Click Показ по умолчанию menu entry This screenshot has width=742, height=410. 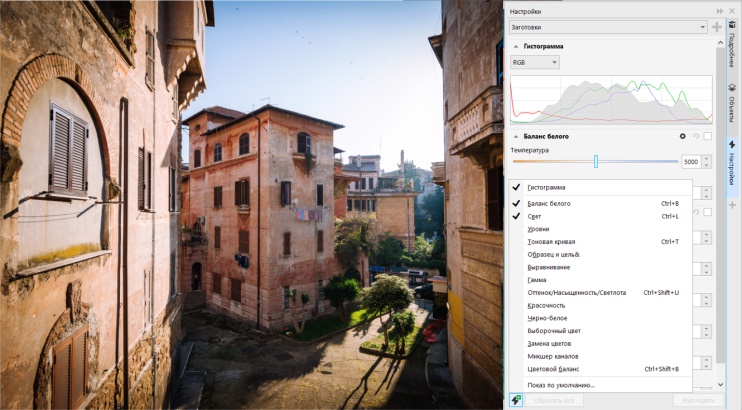tap(560, 385)
